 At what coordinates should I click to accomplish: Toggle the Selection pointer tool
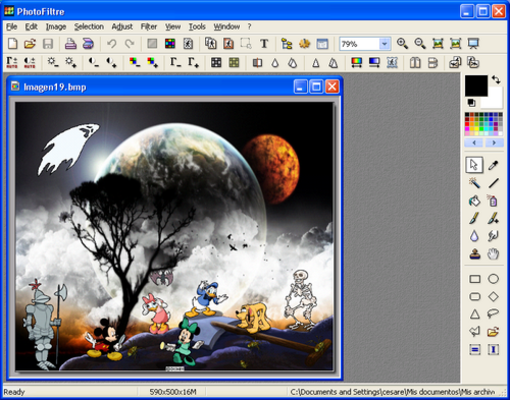pyautogui.click(x=474, y=165)
